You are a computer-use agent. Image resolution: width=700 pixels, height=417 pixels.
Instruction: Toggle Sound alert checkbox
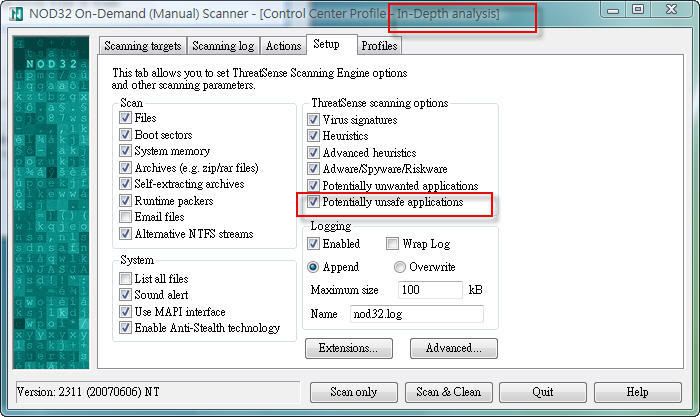125,295
